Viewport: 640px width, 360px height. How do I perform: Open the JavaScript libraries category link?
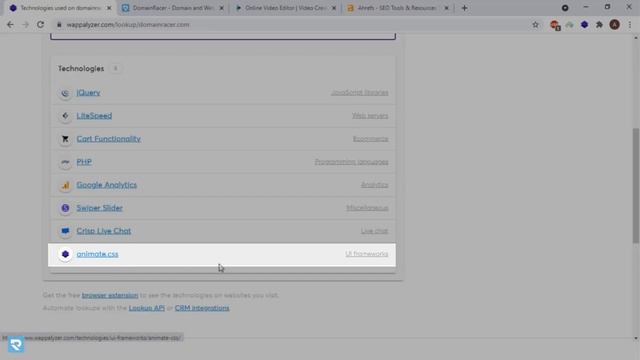click(360, 93)
